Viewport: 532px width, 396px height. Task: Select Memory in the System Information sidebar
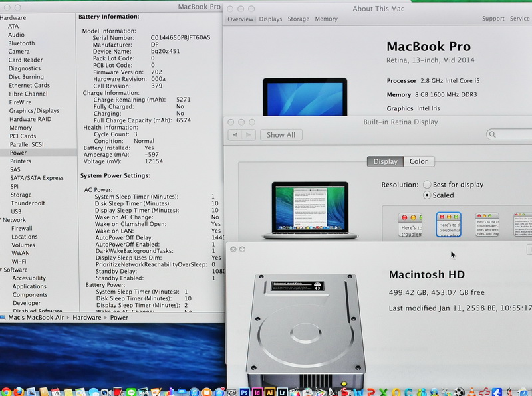pyautogui.click(x=21, y=128)
